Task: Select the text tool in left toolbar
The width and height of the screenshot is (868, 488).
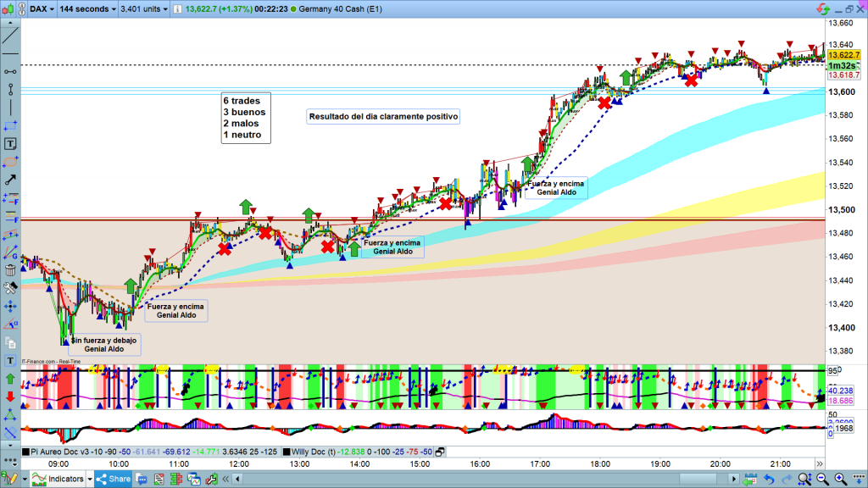Action: tap(10, 142)
